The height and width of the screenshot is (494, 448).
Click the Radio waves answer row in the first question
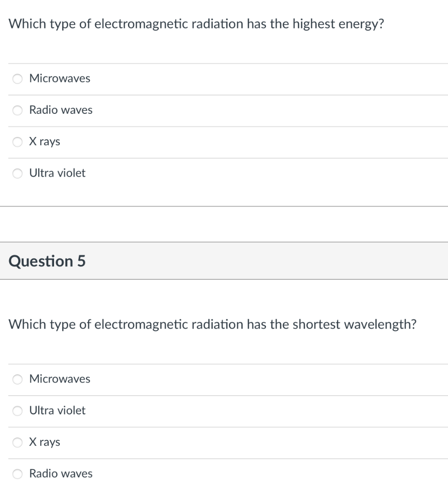point(61,110)
